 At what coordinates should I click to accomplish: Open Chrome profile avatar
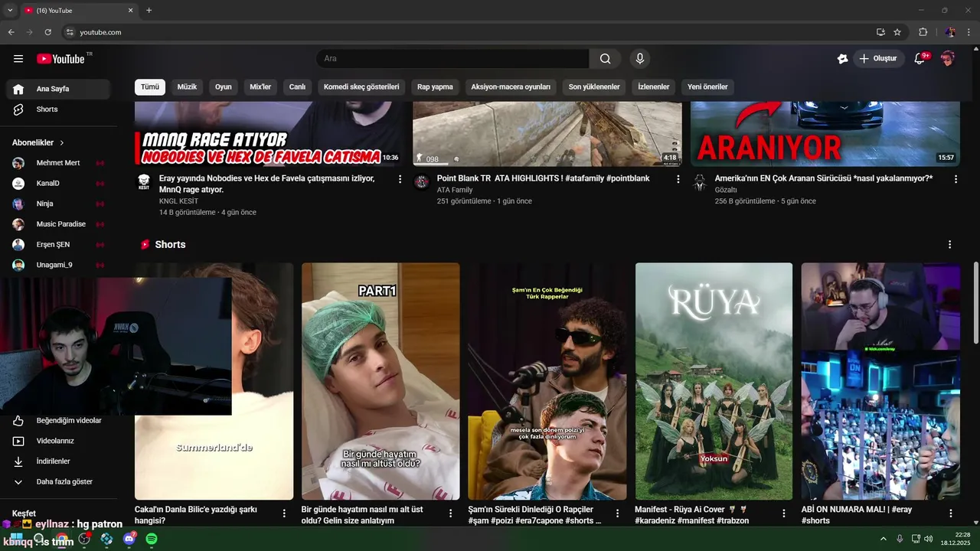click(950, 32)
